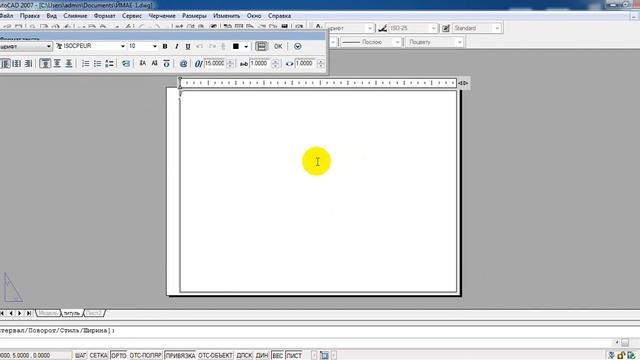The image size is (640, 360).
Task: Open the Сервис menu
Action: (x=132, y=16)
